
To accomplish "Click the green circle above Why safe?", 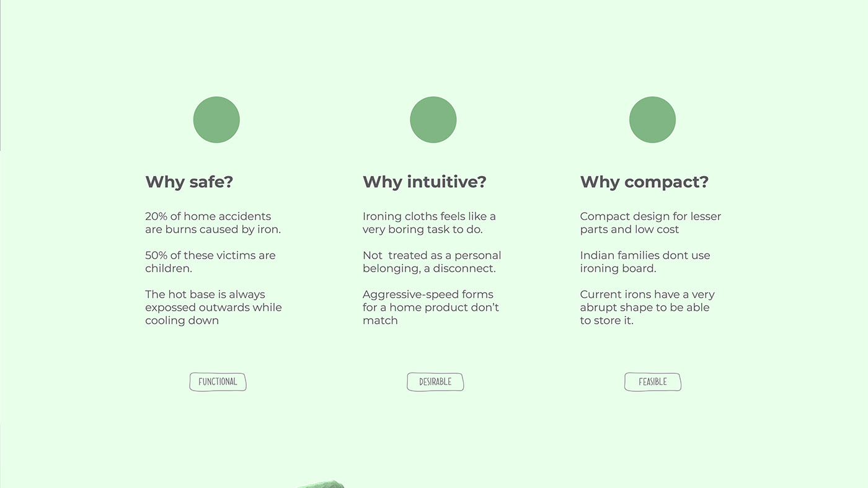I will pos(216,120).
